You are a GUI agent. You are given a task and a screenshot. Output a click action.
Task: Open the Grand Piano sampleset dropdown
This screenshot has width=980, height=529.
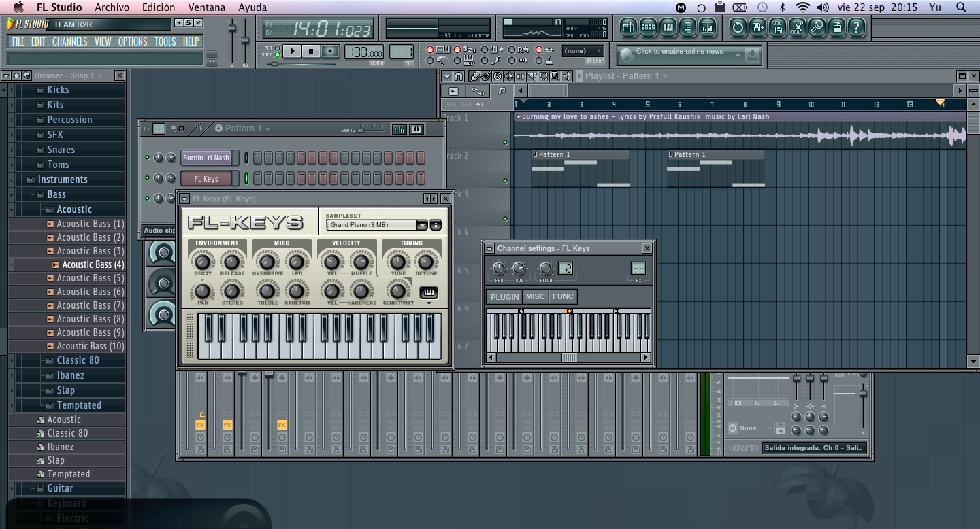422,225
